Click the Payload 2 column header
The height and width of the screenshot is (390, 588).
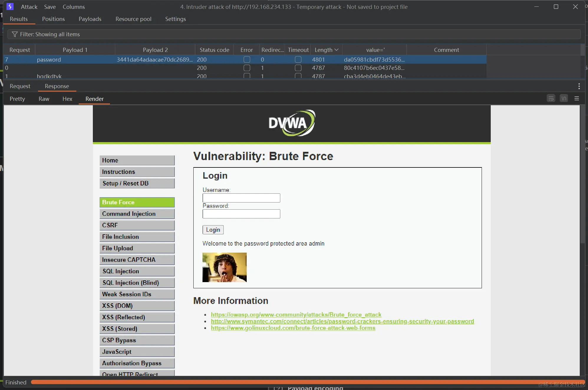[155, 50]
